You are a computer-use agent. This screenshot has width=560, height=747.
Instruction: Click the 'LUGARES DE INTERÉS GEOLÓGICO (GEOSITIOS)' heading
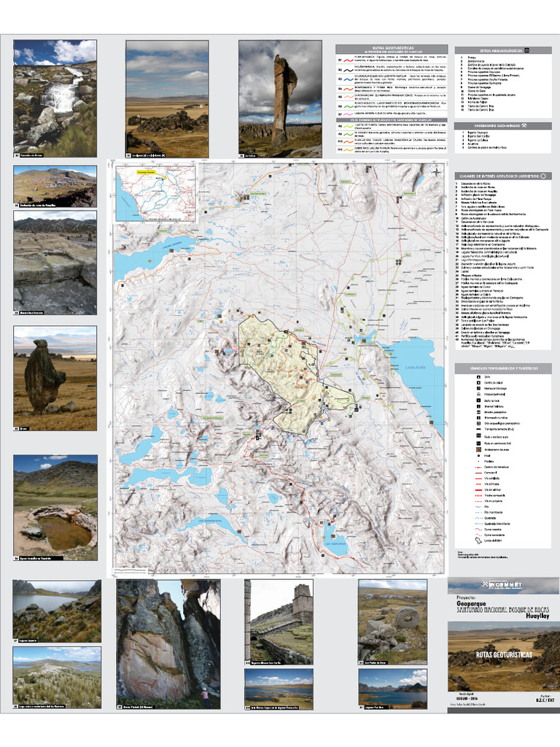499,176
